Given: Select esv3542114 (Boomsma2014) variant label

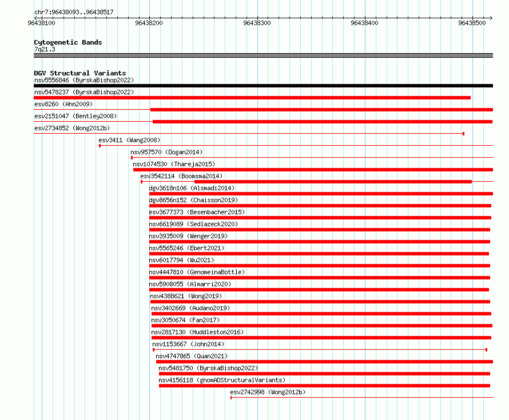Looking at the screenshot, I should (x=181, y=176).
